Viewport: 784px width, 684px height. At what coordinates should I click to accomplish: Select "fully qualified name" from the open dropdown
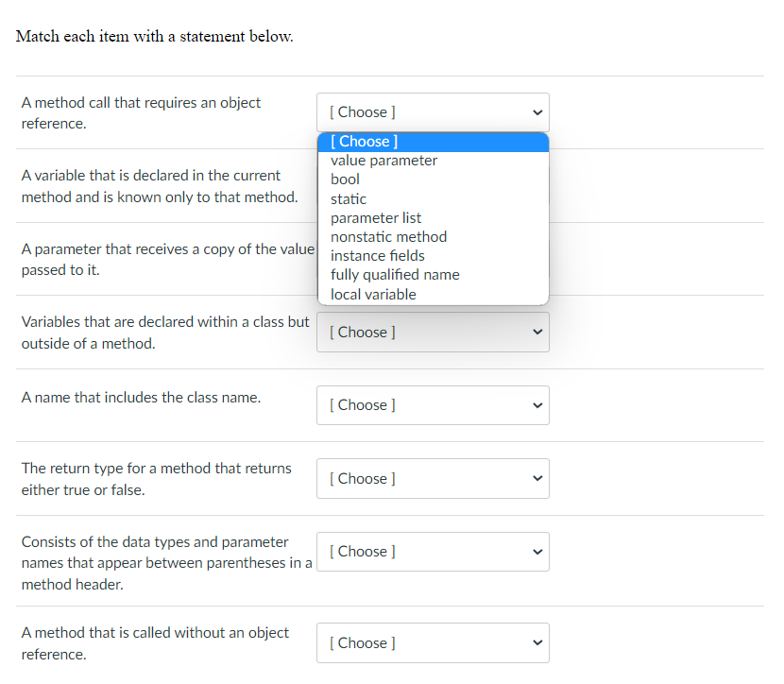point(395,274)
